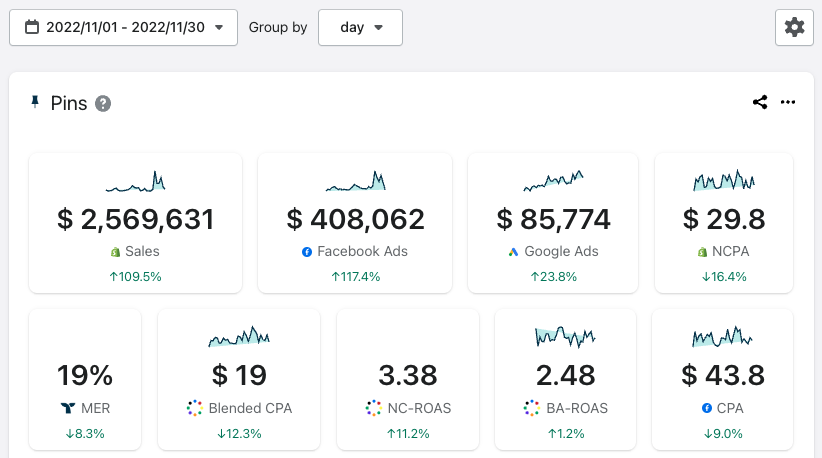Click the $ 408,062 Facebook Ads value

tap(355, 220)
